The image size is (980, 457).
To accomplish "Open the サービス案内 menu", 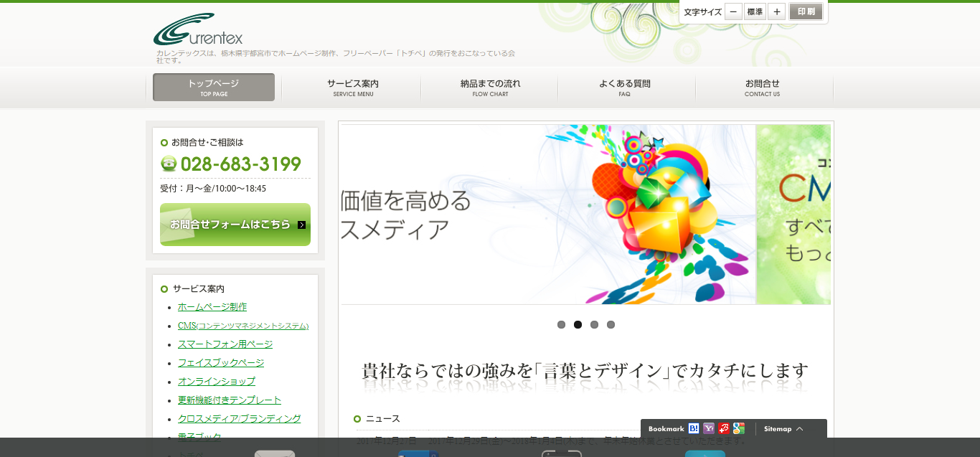I will [x=352, y=88].
